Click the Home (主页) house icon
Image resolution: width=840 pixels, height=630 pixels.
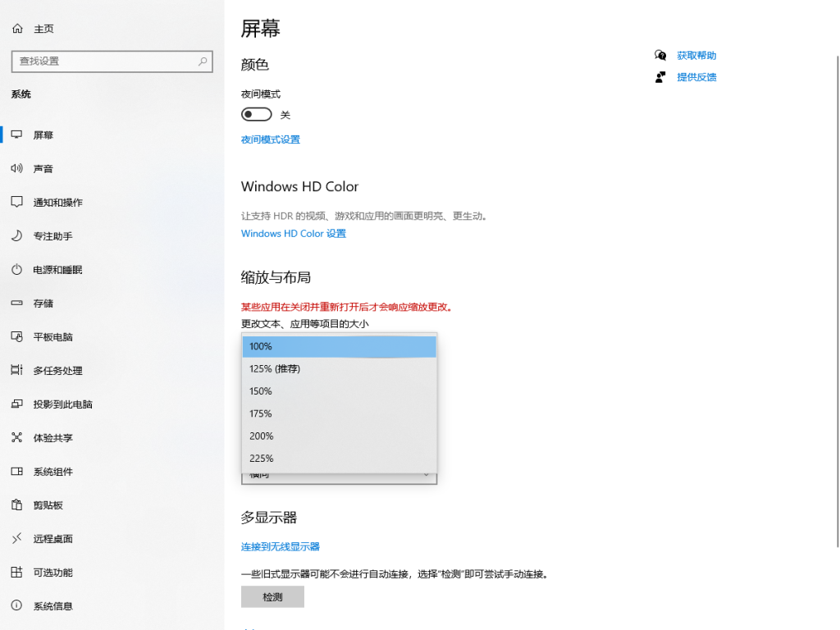point(18,29)
